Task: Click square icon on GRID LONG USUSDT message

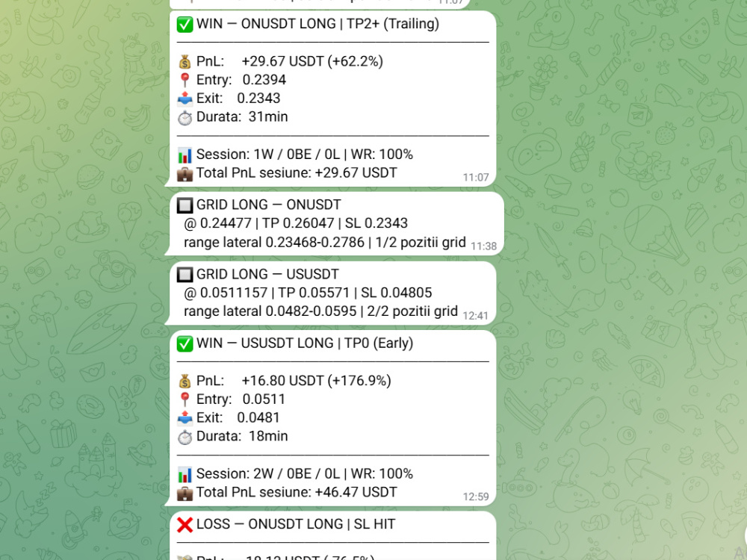Action: point(185,275)
